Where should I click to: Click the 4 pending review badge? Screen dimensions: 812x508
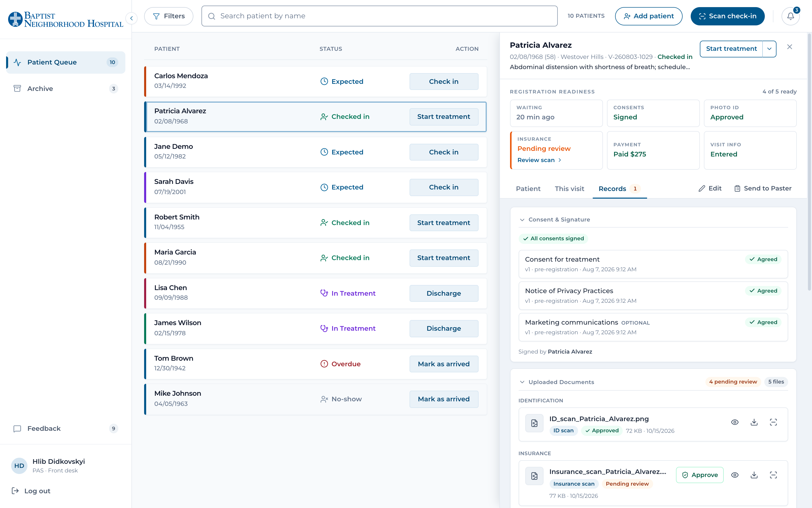pyautogui.click(x=733, y=382)
